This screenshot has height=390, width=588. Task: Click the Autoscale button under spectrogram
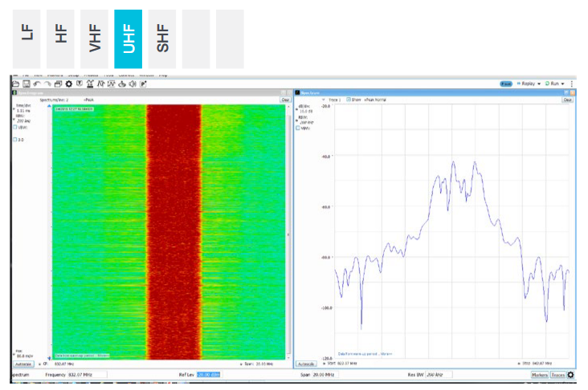tap(22, 364)
